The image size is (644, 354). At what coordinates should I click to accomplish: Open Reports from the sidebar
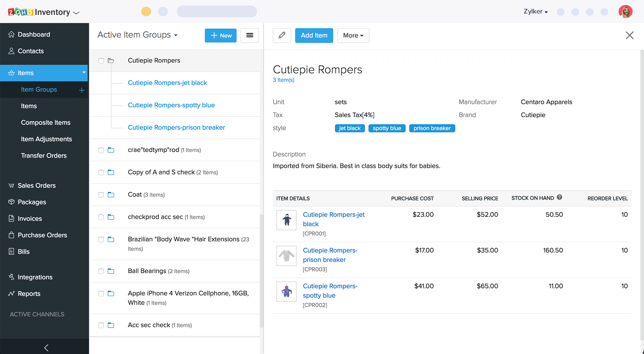[29, 293]
